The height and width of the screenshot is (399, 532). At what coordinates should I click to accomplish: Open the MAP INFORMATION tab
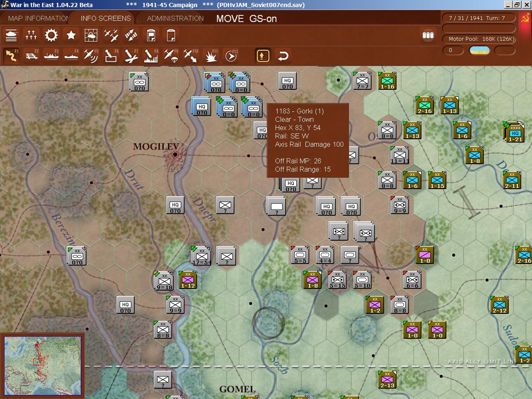[x=38, y=18]
